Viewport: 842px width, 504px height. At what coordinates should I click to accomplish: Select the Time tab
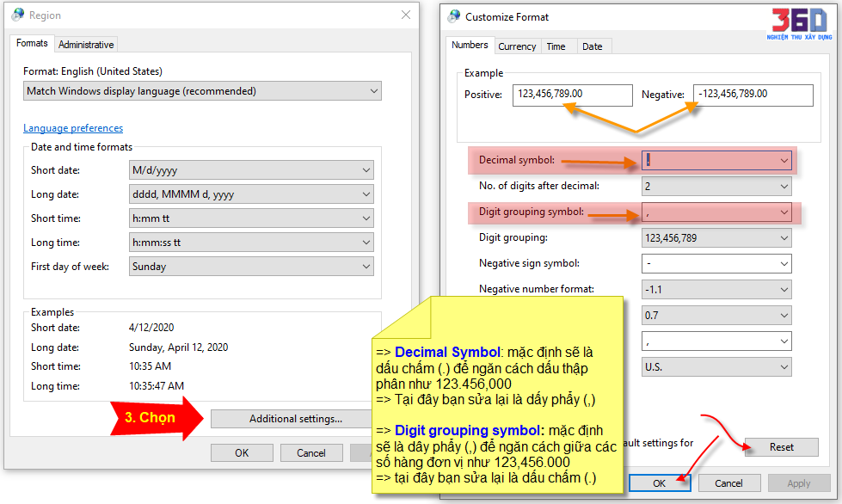tap(556, 46)
